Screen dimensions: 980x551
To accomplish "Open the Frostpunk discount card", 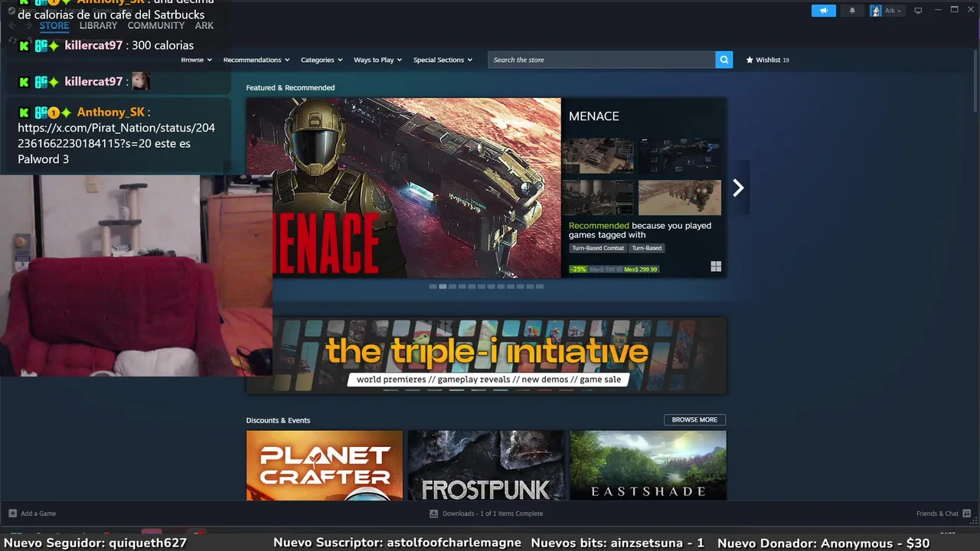I will pos(486,465).
